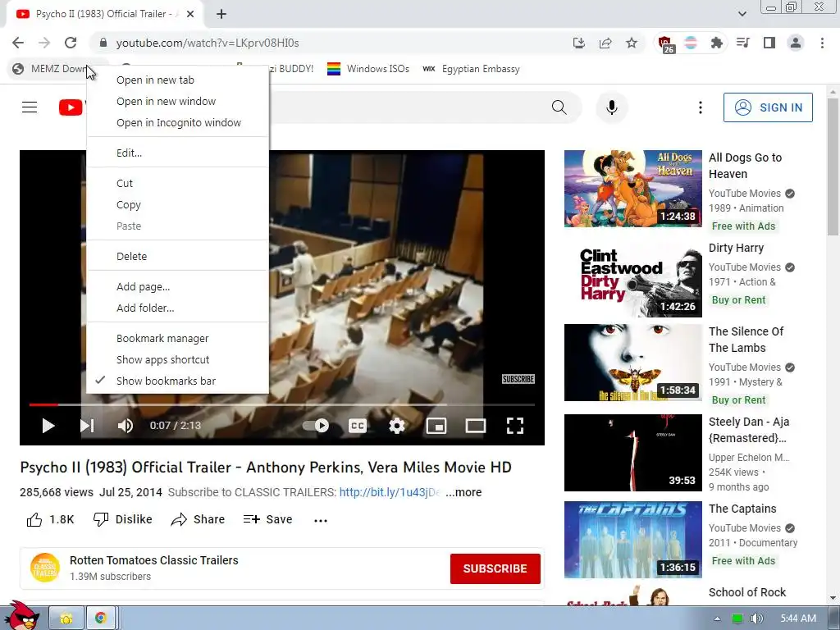
Task: Open more actions ellipsis below the video
Action: [x=321, y=520]
